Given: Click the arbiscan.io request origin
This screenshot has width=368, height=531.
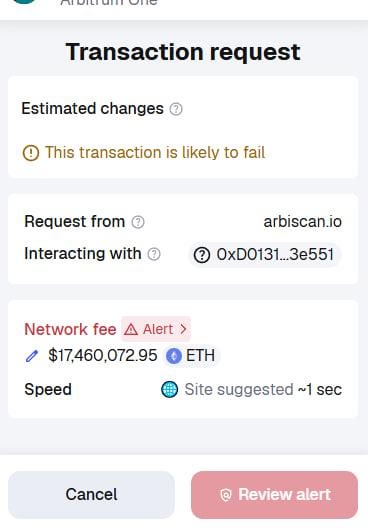Looking at the screenshot, I should coord(303,222).
